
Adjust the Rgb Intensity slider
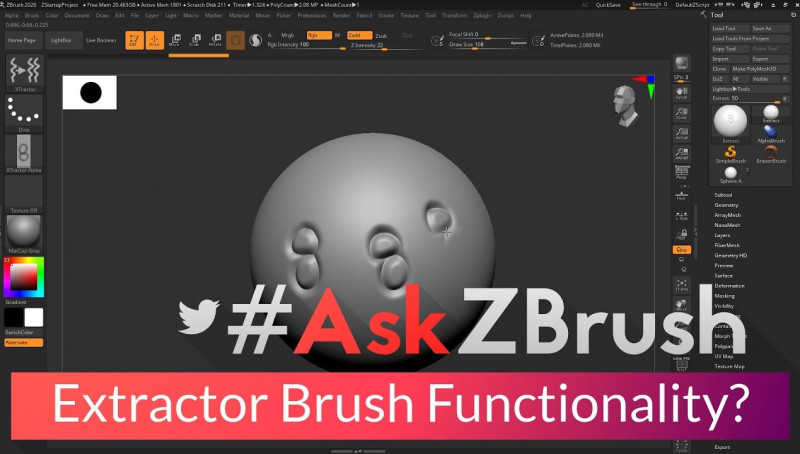pyautogui.click(x=306, y=45)
